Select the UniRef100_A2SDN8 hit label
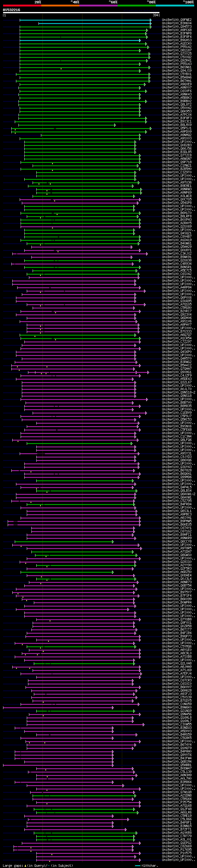The height and width of the screenshot is (868, 197). tap(177, 796)
